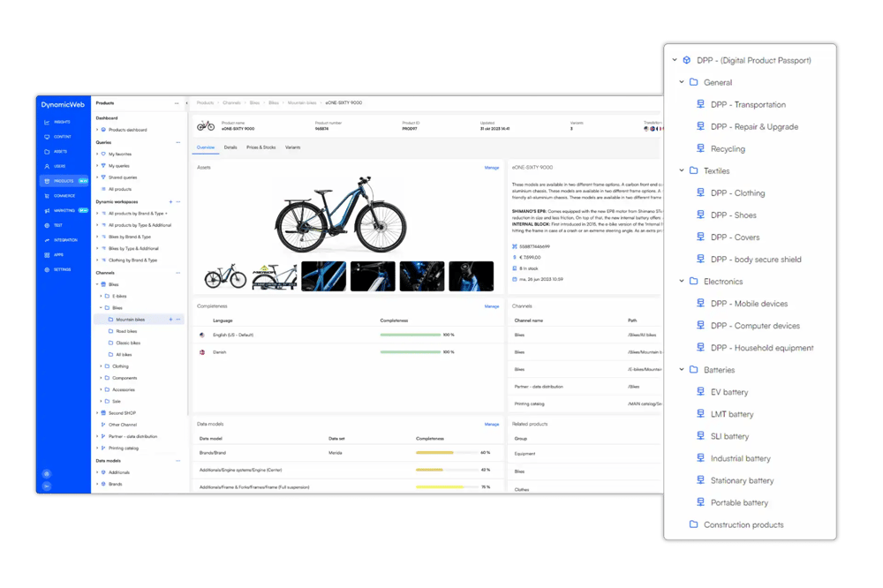Expand the Clothing channel folder
Screen dimensions: 883x588
pos(102,366)
